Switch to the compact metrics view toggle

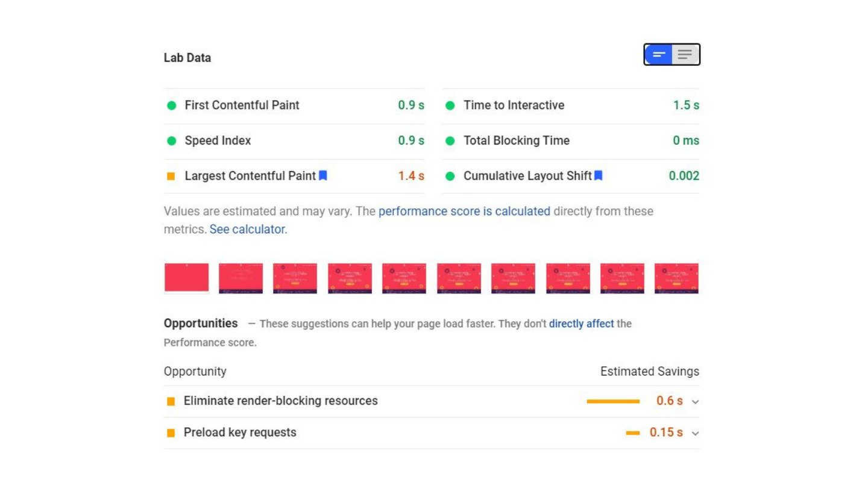coord(659,55)
